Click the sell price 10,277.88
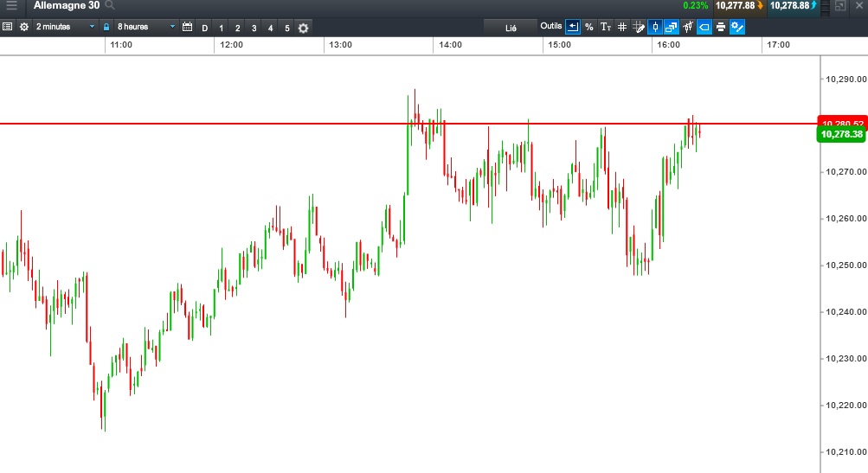868x473 pixels. [739, 5]
